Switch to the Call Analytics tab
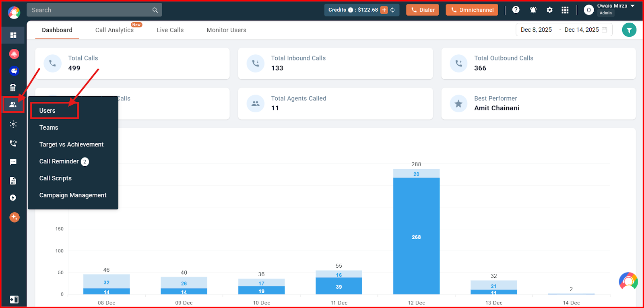644x308 pixels. click(114, 30)
